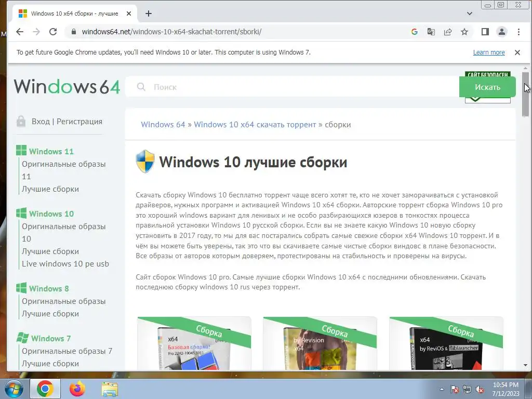Click the shield icon beside page heading
532x399 pixels.
(145, 161)
